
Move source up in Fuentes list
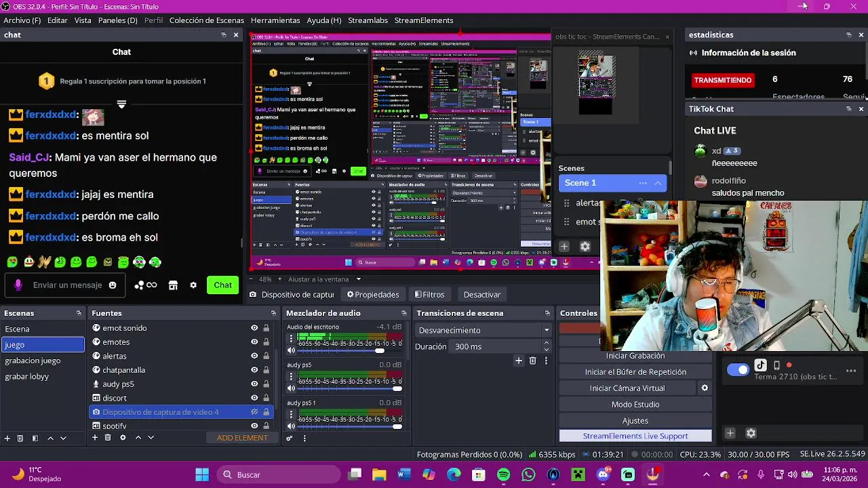click(x=138, y=438)
